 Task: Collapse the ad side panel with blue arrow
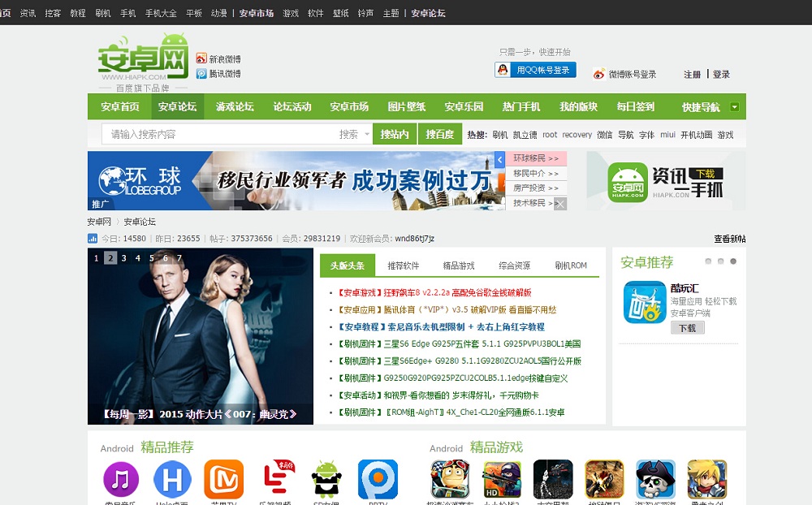499,159
